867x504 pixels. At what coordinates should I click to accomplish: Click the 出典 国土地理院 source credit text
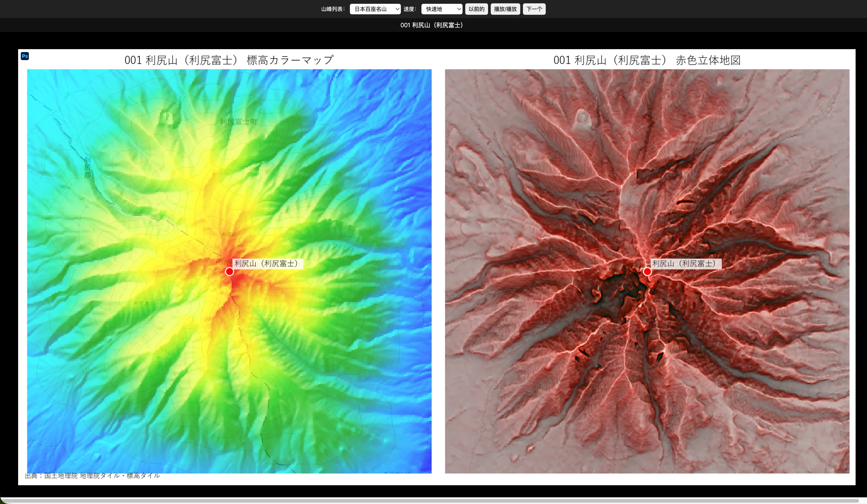(x=92, y=475)
